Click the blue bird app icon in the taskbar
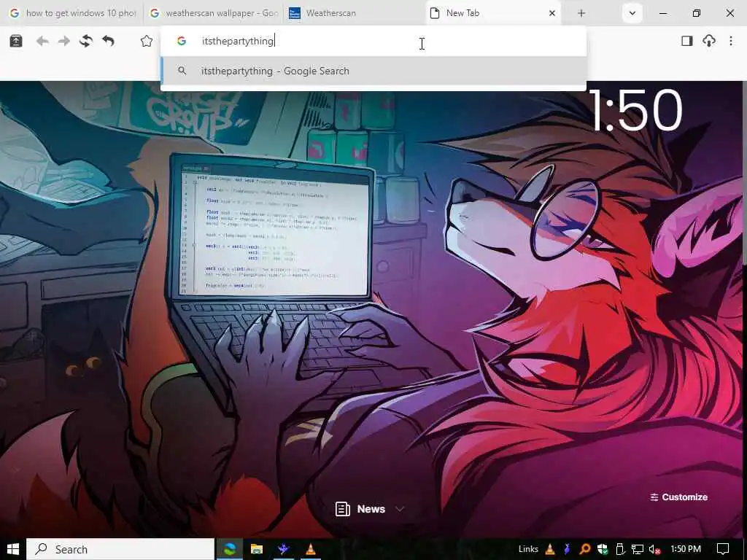 [284, 549]
